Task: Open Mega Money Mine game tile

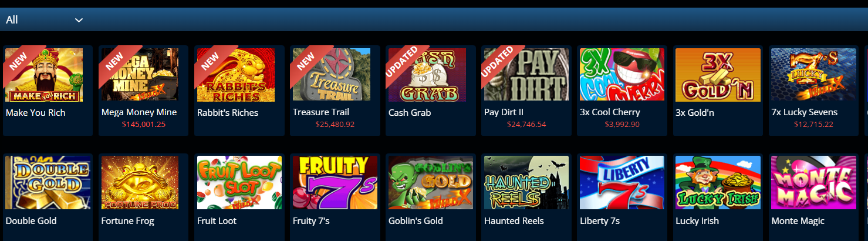Action: tap(140, 75)
